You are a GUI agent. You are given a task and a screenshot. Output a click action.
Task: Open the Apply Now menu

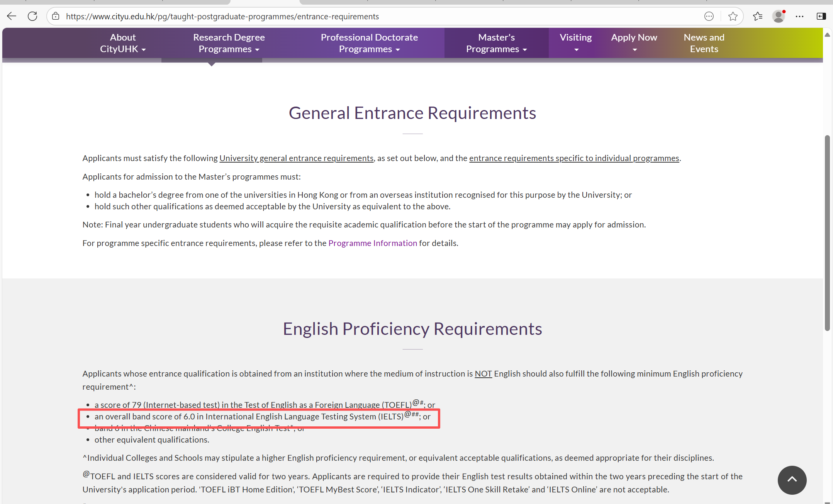634,42
